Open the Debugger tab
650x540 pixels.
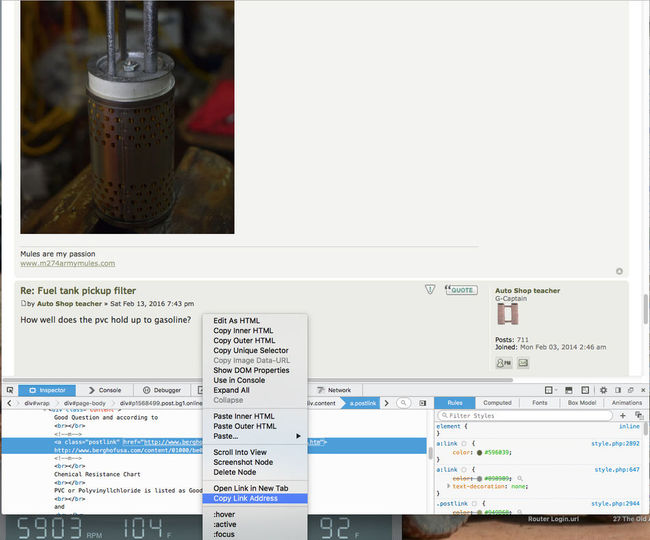tap(162, 390)
